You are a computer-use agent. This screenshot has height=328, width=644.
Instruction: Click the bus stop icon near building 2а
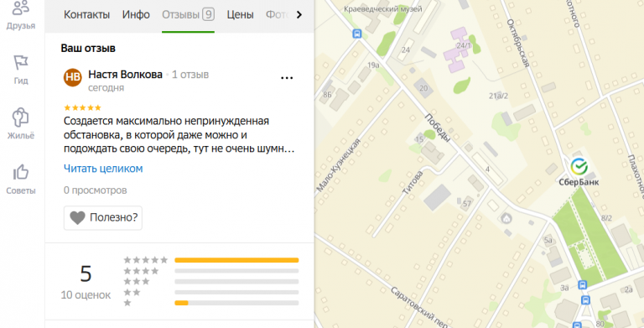[x=585, y=300]
